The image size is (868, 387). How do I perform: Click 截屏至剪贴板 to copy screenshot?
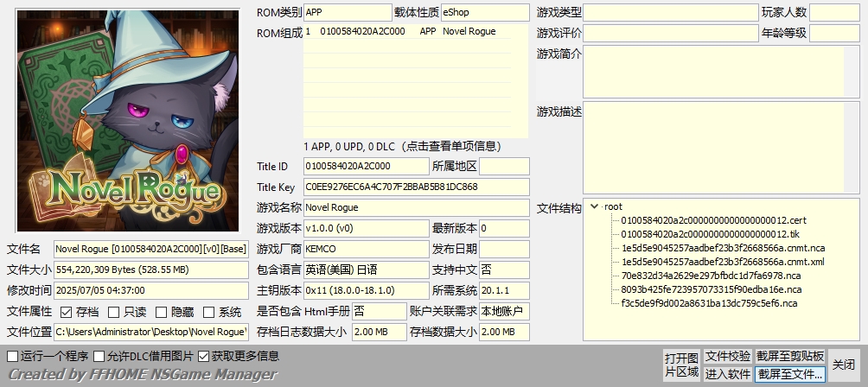pos(790,356)
